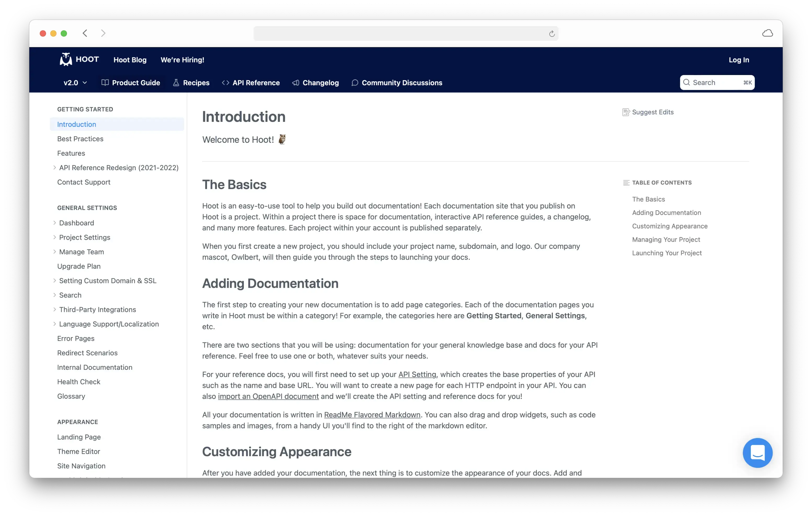The width and height of the screenshot is (812, 516).
Task: Click the search magnifier icon
Action: pyautogui.click(x=686, y=83)
